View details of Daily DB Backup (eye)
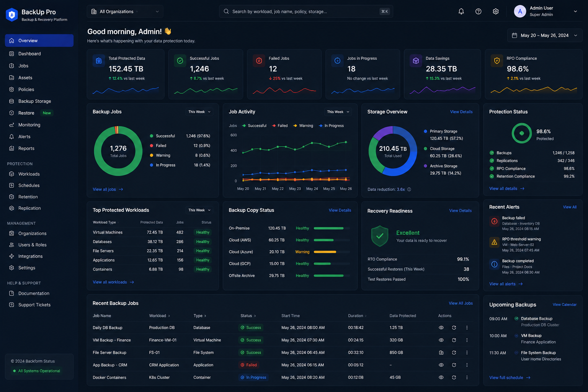This screenshot has height=392, width=588. point(441,328)
